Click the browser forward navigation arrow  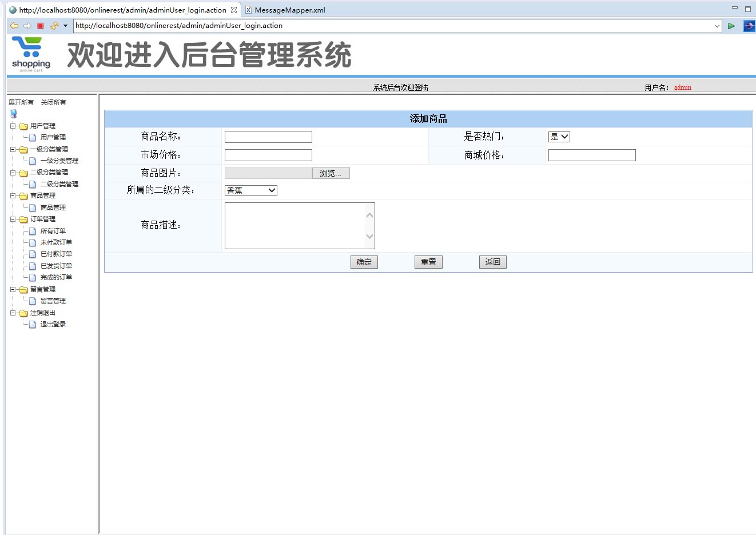pos(27,26)
